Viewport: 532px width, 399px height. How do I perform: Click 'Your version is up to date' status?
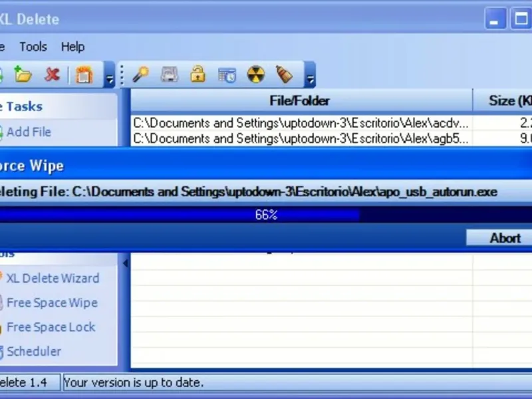(134, 383)
